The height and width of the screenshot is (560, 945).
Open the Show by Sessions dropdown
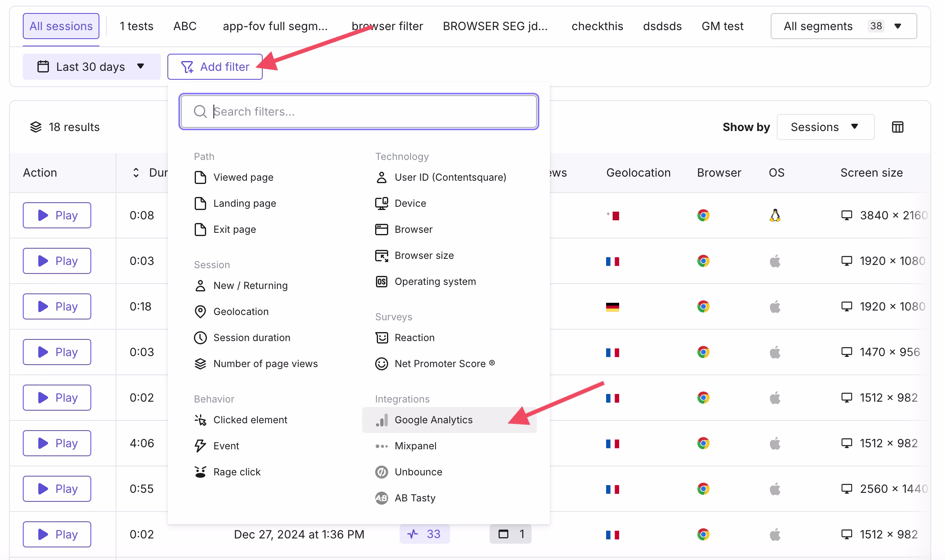tap(825, 127)
